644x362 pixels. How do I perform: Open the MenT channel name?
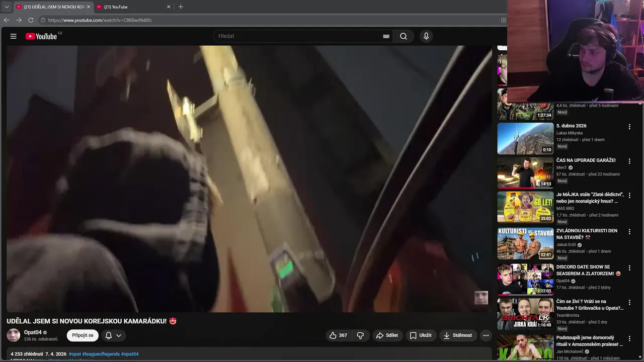[561, 167]
